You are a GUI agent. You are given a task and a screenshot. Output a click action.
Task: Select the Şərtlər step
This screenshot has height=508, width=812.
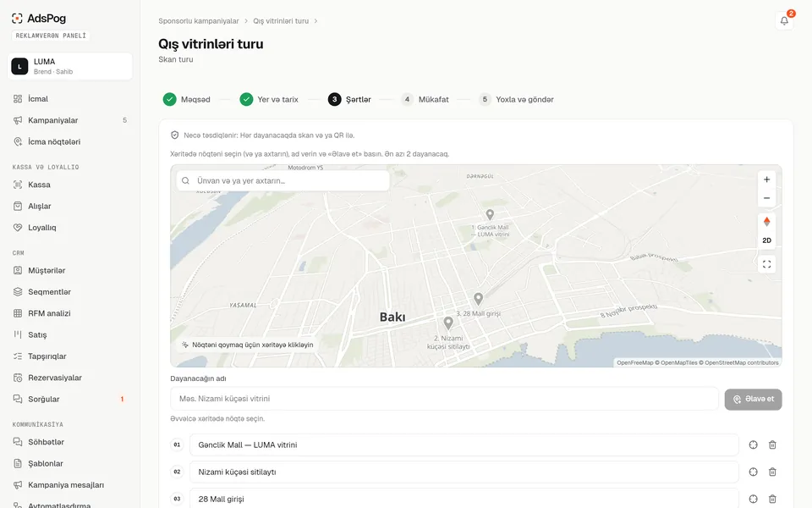[349, 100]
